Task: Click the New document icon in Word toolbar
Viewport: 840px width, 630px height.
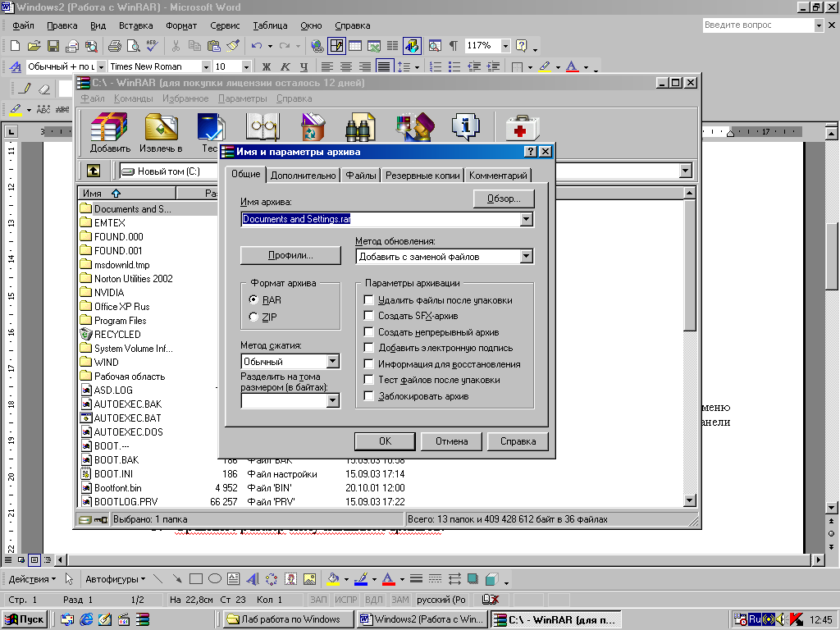Action: click(15, 46)
